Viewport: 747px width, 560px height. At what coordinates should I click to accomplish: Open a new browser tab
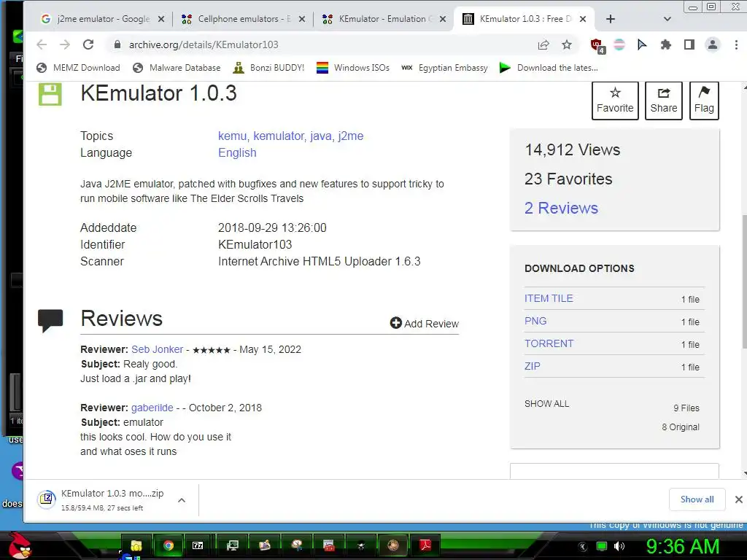[x=611, y=19]
